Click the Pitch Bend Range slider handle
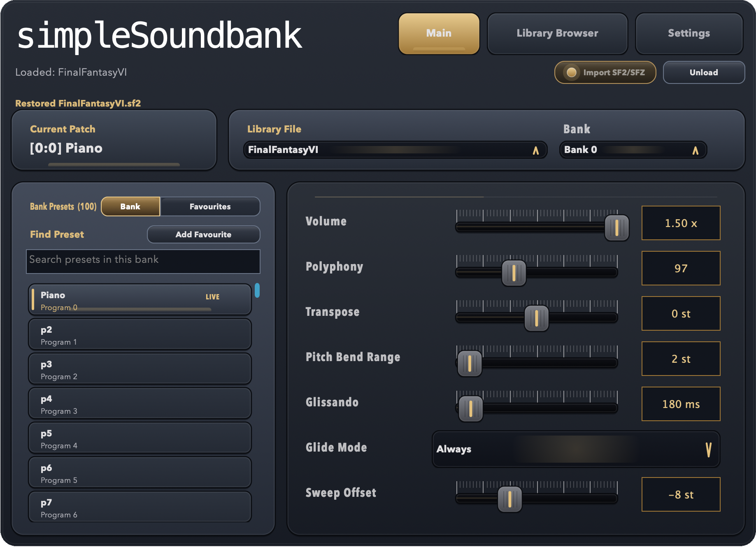The image size is (756, 547). coord(470,363)
